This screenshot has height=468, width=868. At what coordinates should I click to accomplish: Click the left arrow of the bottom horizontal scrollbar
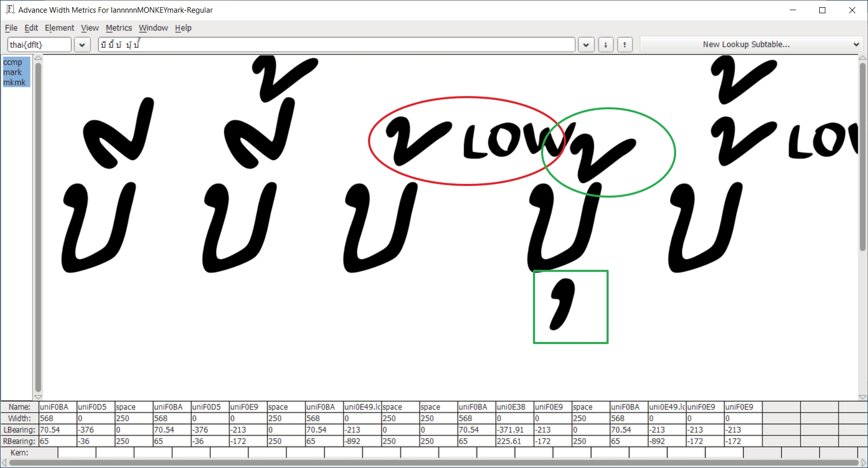[4, 462]
